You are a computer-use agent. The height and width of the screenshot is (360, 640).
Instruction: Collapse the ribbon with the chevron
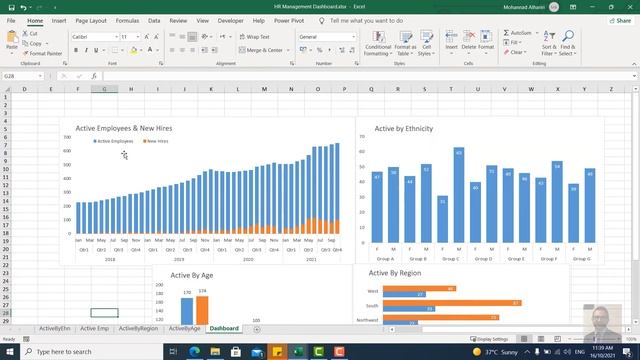(634, 64)
